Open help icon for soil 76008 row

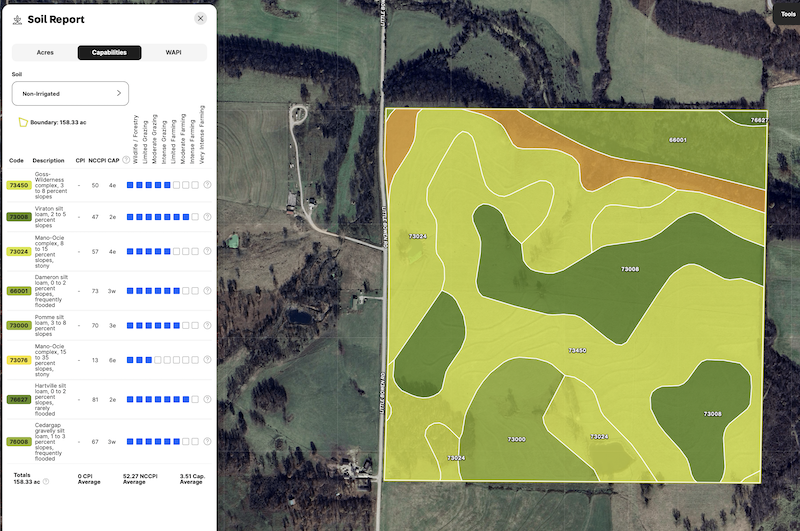[x=208, y=441]
